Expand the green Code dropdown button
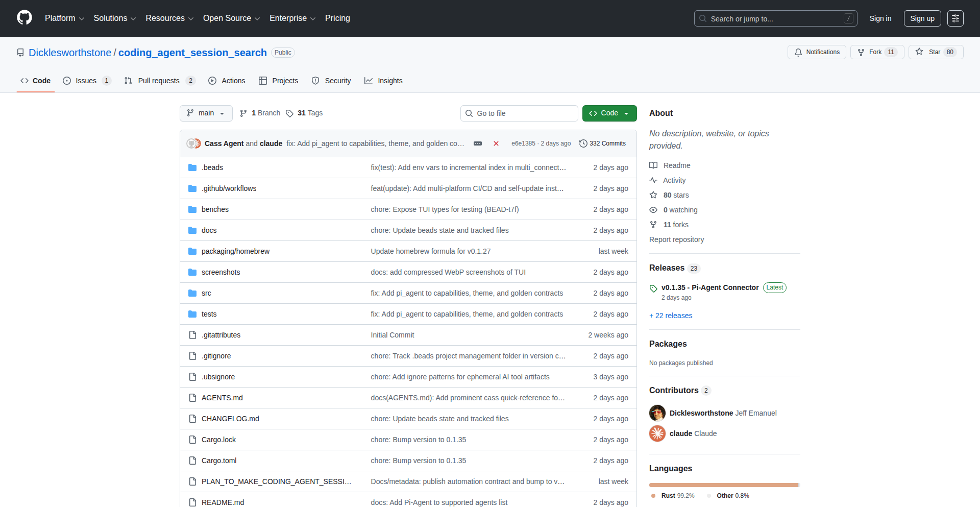980x507 pixels. pyautogui.click(x=609, y=113)
